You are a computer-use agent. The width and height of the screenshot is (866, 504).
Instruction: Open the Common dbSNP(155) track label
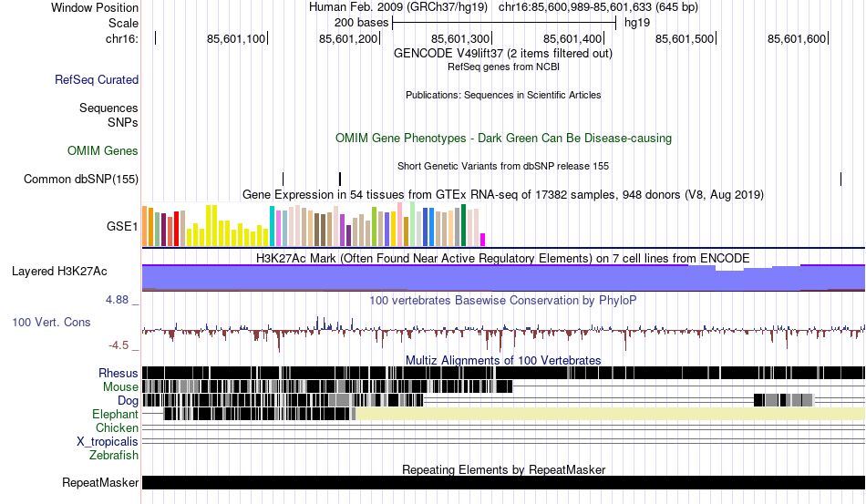tap(81, 179)
